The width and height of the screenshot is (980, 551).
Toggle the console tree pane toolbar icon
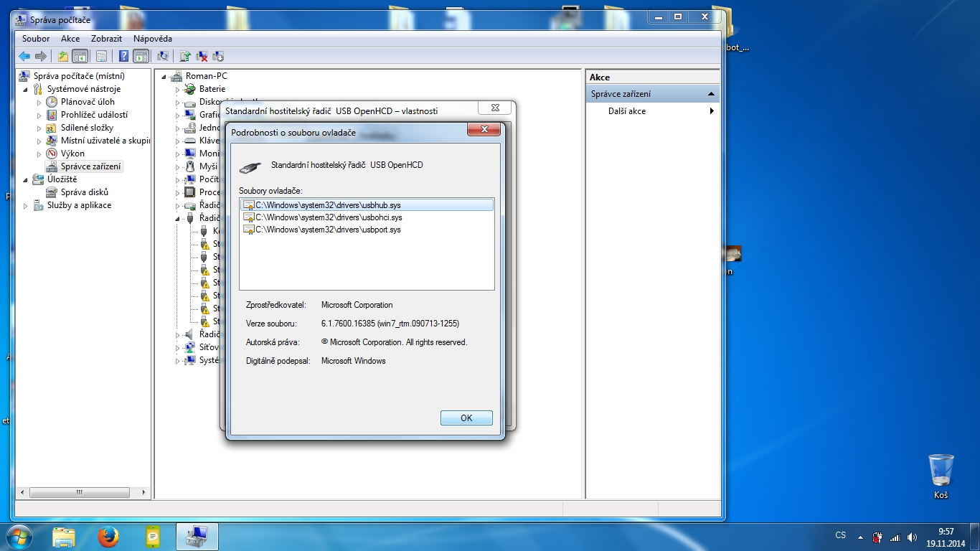point(80,56)
